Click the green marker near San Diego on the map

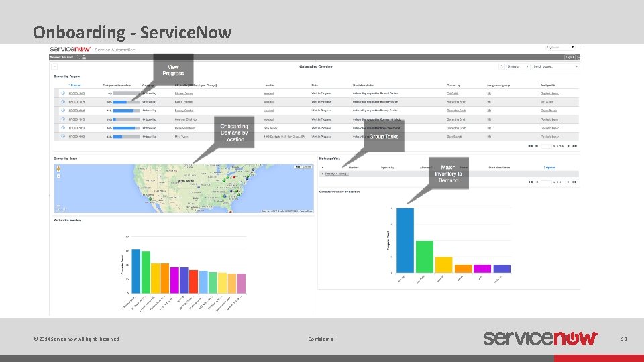click(150, 198)
